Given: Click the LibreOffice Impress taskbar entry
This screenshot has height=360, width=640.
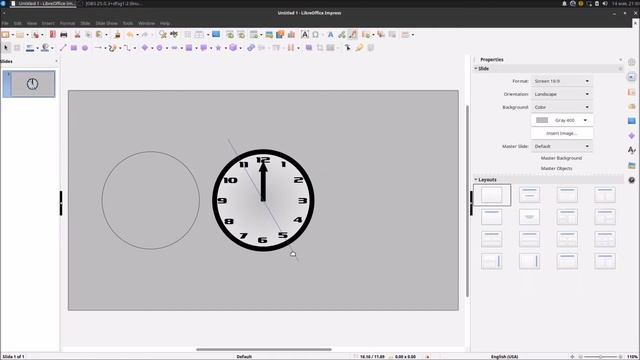Looking at the screenshot, I should click(x=43, y=3).
